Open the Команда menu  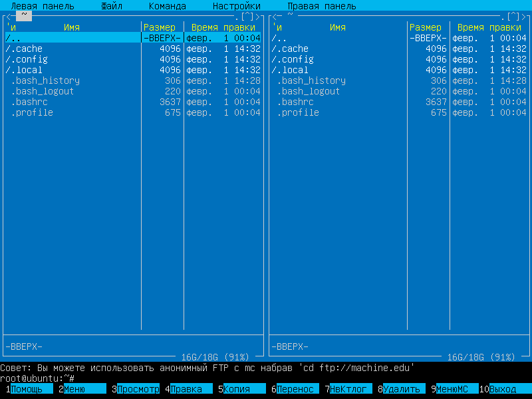168,6
